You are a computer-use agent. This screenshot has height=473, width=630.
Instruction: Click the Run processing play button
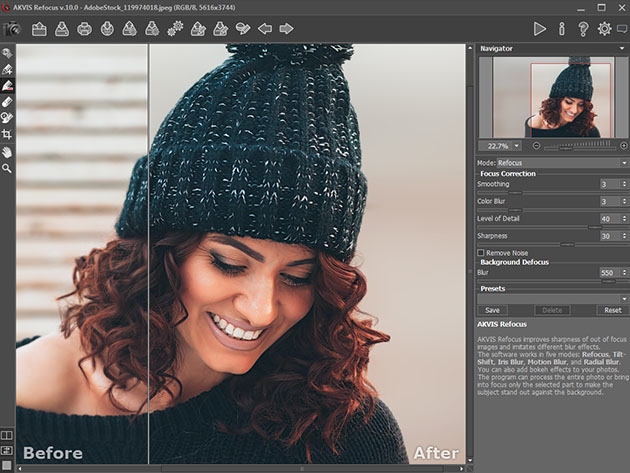pyautogui.click(x=540, y=29)
